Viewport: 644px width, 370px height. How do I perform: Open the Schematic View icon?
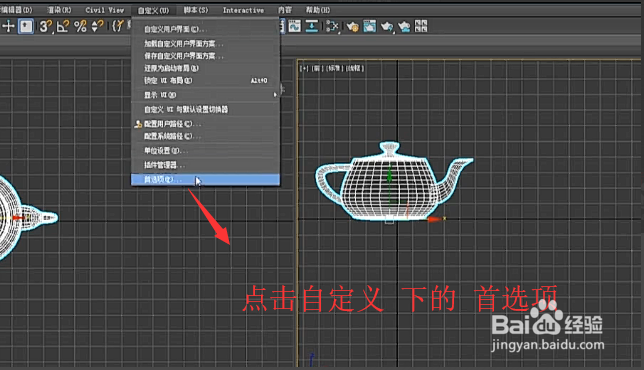(x=312, y=27)
